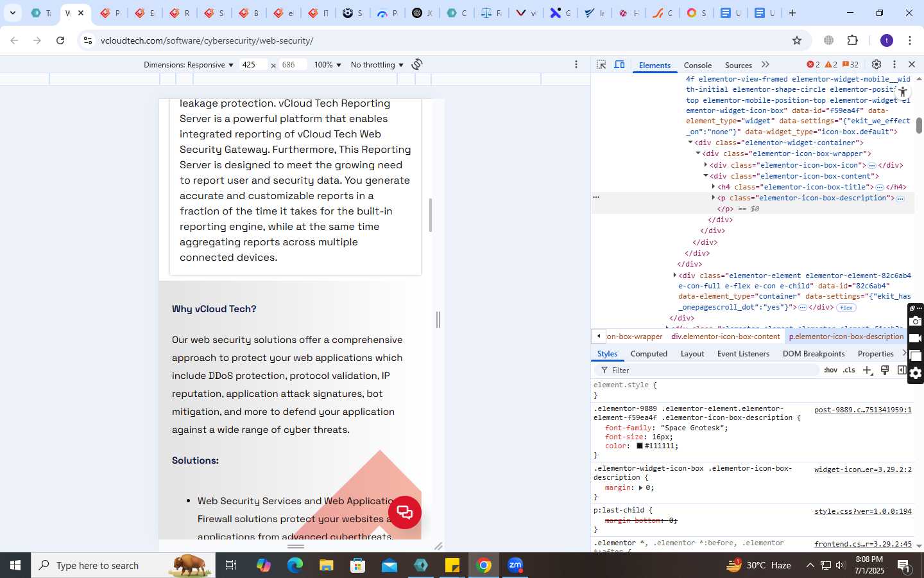Open the widget-icon stylesheet source link
This screenshot has height=578, width=924.
[x=862, y=469]
